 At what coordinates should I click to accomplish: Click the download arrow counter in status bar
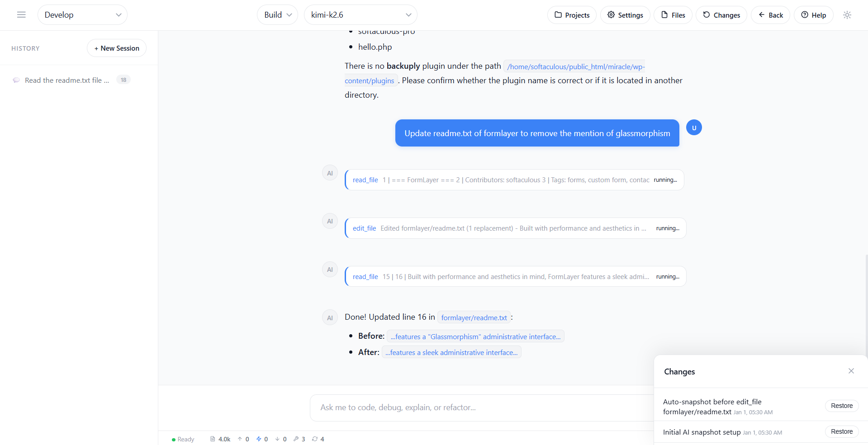coord(281,439)
